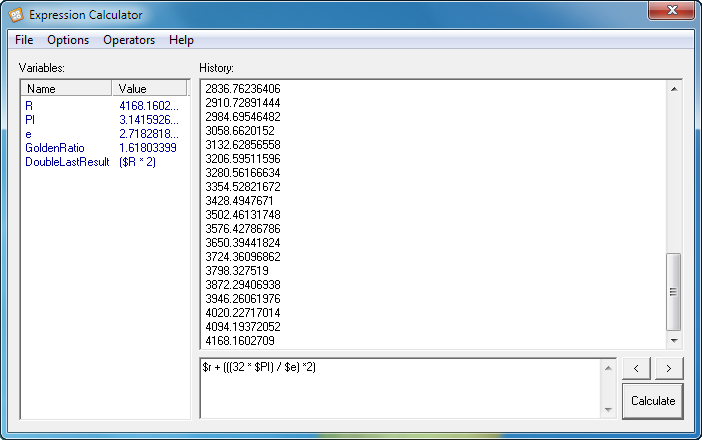Click the ($R * 2) value

pyautogui.click(x=137, y=162)
